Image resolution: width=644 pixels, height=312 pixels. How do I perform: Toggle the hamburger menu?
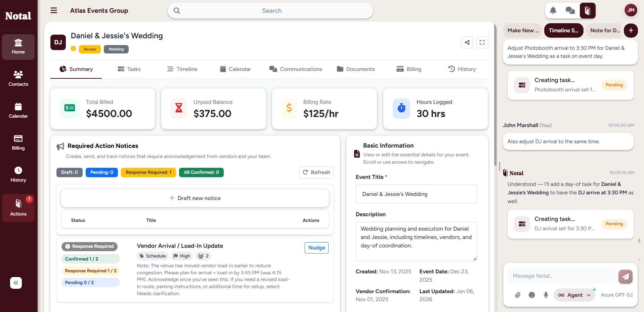pos(54,10)
